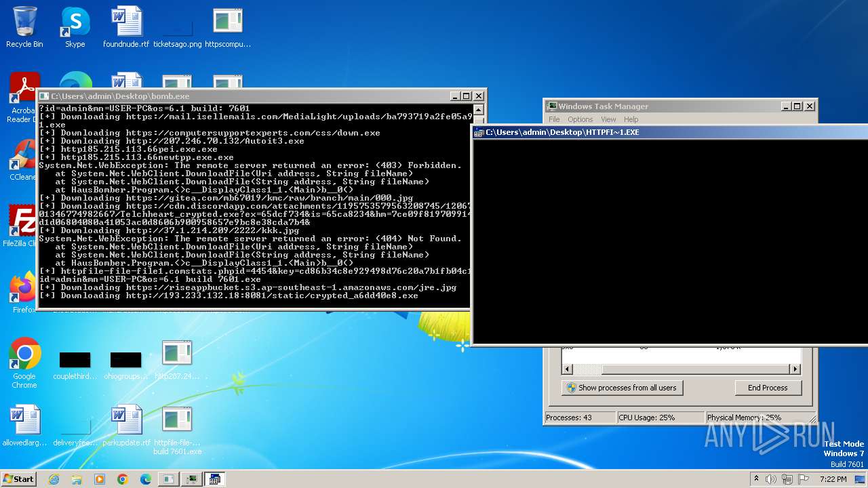Open foundnude.rtf document icon
The height and width of the screenshot is (488, 868).
click(126, 27)
